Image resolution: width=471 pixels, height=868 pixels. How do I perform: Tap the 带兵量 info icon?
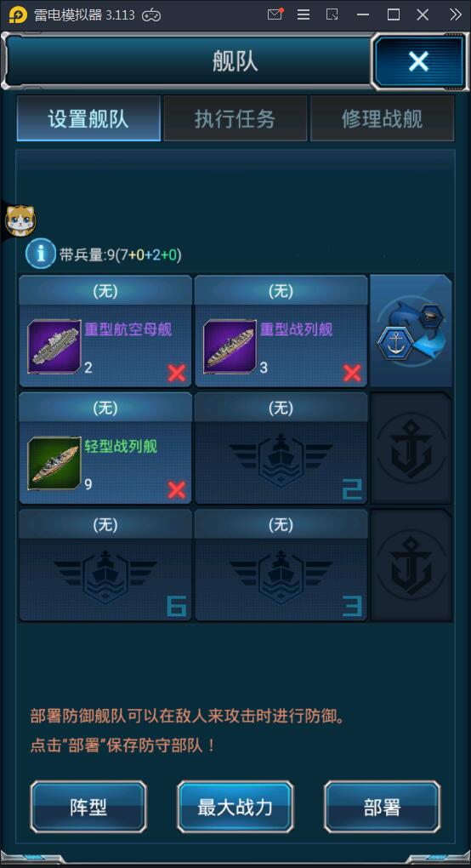40,254
